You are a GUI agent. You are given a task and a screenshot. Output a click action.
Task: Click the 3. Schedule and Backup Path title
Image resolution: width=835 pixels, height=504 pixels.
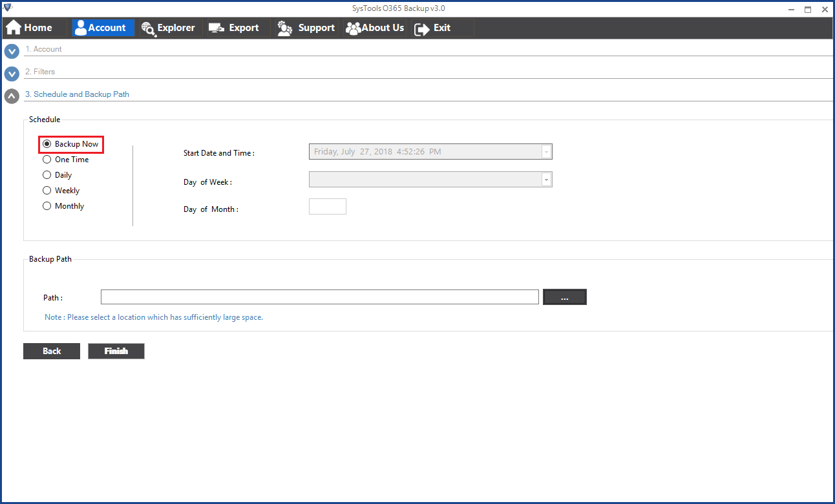tap(78, 94)
